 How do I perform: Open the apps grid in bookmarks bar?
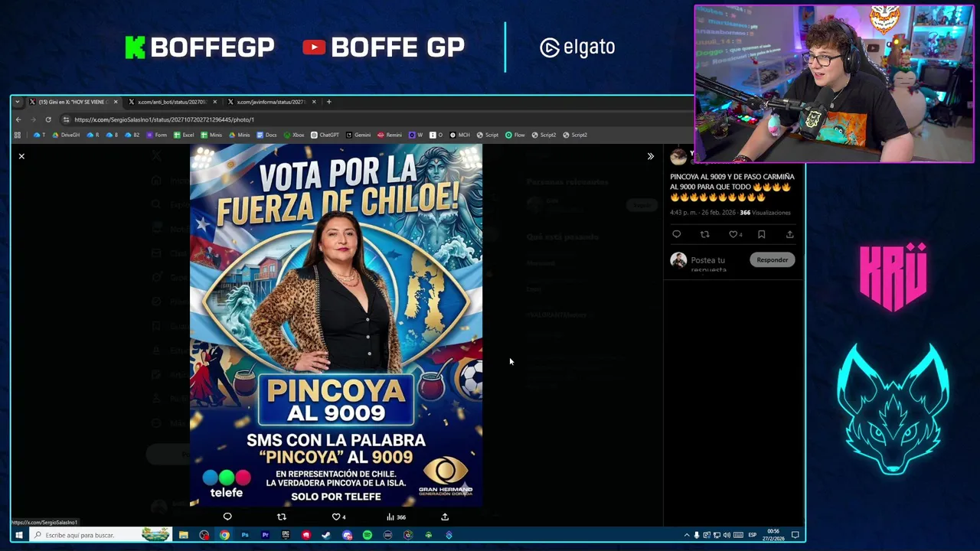17,135
